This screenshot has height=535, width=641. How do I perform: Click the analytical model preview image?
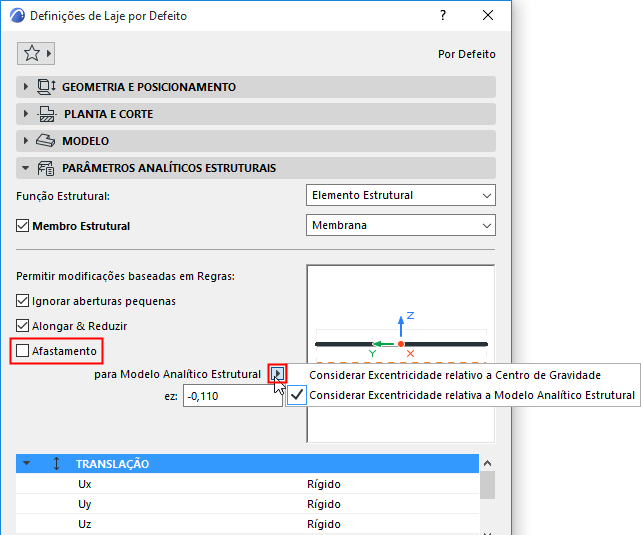[401, 354]
